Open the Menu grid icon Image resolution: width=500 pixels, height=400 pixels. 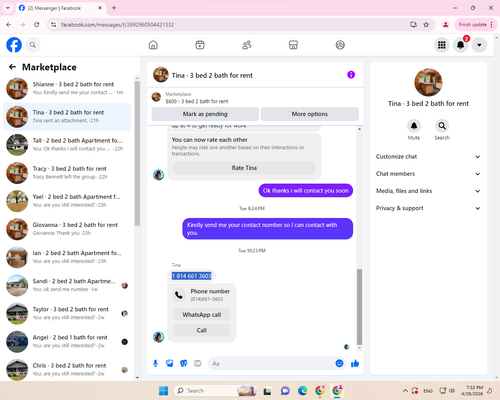click(442, 45)
